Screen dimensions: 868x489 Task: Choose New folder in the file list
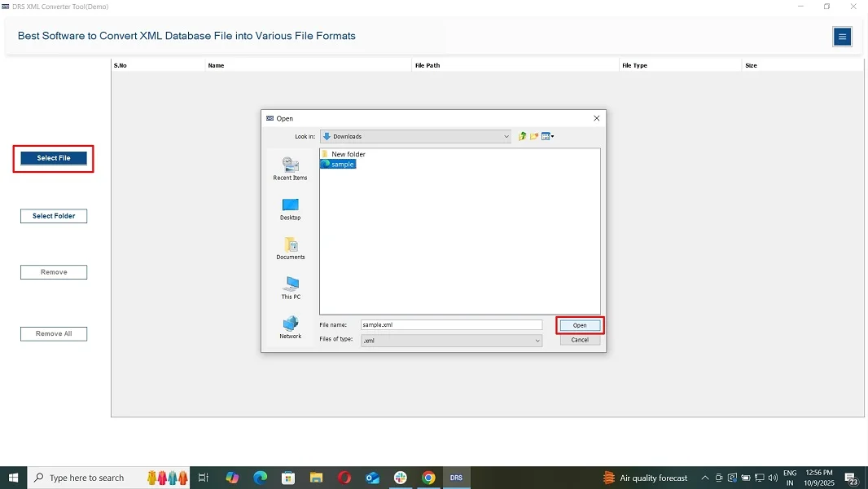tap(348, 154)
